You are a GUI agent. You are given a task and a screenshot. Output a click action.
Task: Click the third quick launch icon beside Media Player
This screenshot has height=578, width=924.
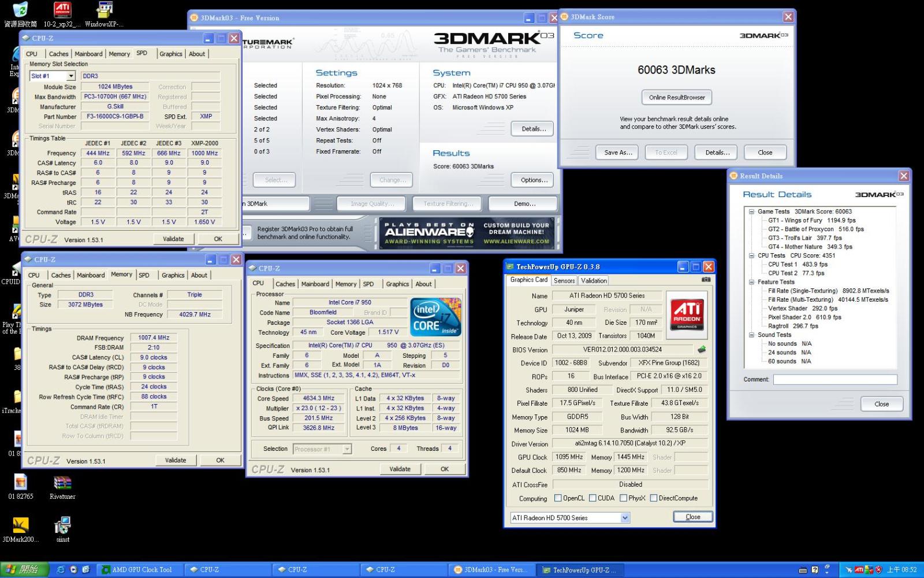click(86, 569)
